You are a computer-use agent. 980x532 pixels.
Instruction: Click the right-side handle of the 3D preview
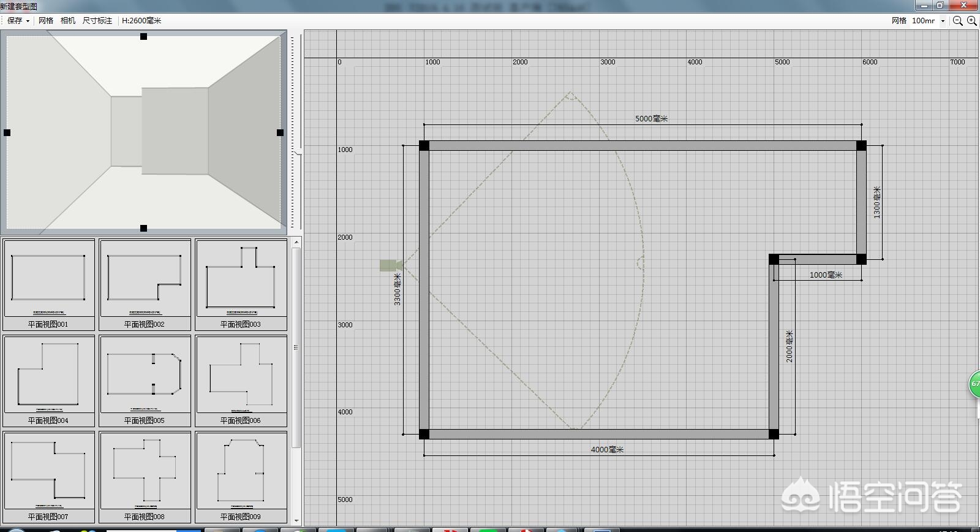point(280,132)
